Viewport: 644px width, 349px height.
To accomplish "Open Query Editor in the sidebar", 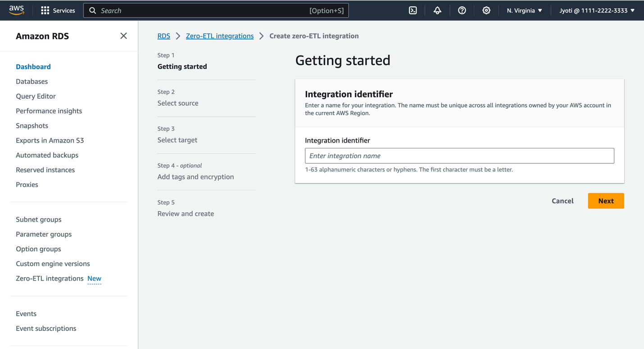I will (36, 96).
